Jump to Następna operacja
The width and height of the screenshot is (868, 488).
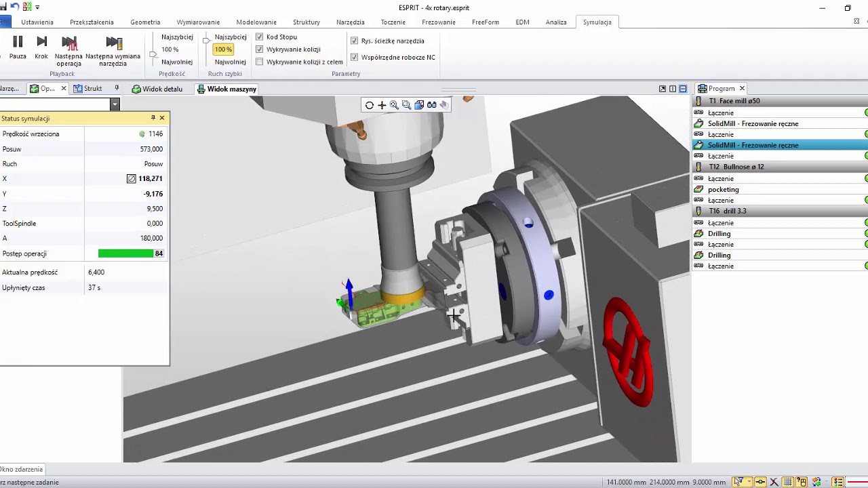[x=68, y=51]
